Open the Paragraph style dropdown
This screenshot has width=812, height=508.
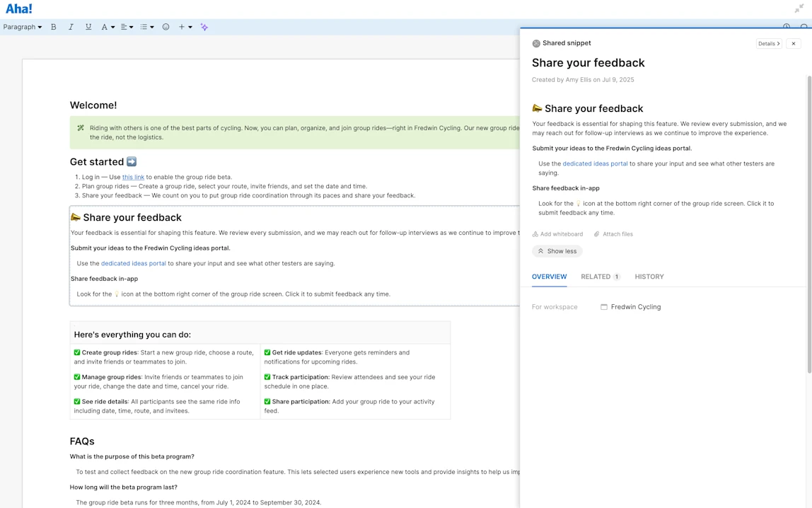[22, 27]
